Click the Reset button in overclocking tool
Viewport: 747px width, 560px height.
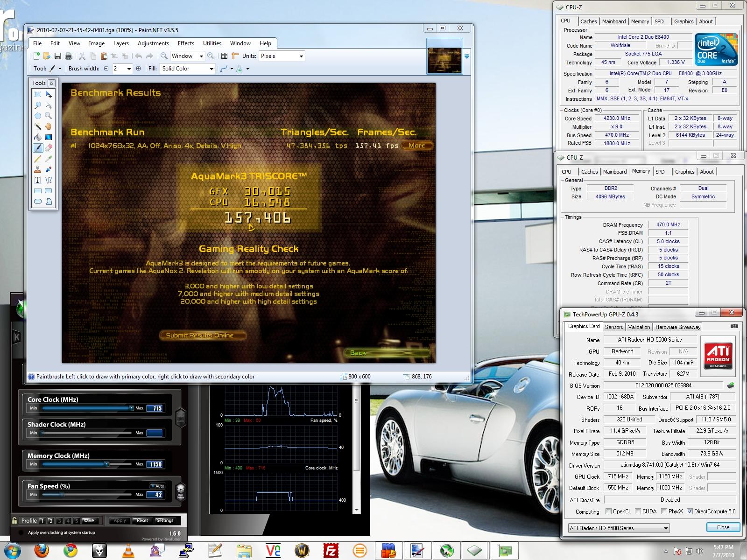(x=142, y=520)
